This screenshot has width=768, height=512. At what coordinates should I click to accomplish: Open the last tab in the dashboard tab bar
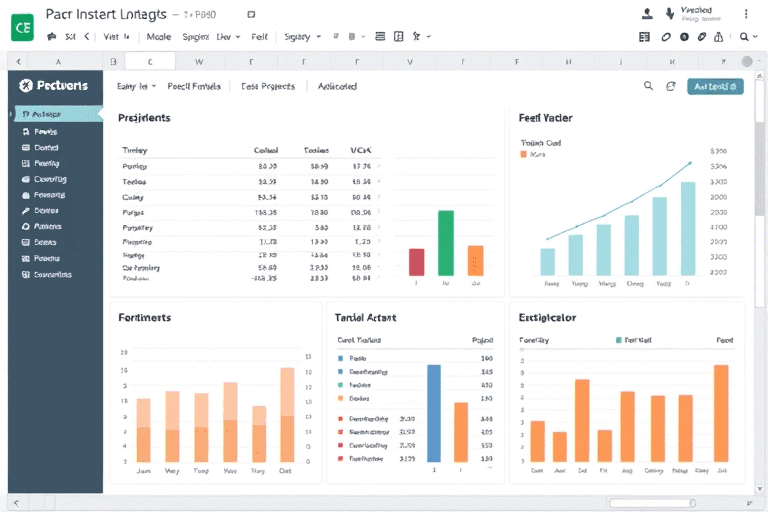click(337, 87)
